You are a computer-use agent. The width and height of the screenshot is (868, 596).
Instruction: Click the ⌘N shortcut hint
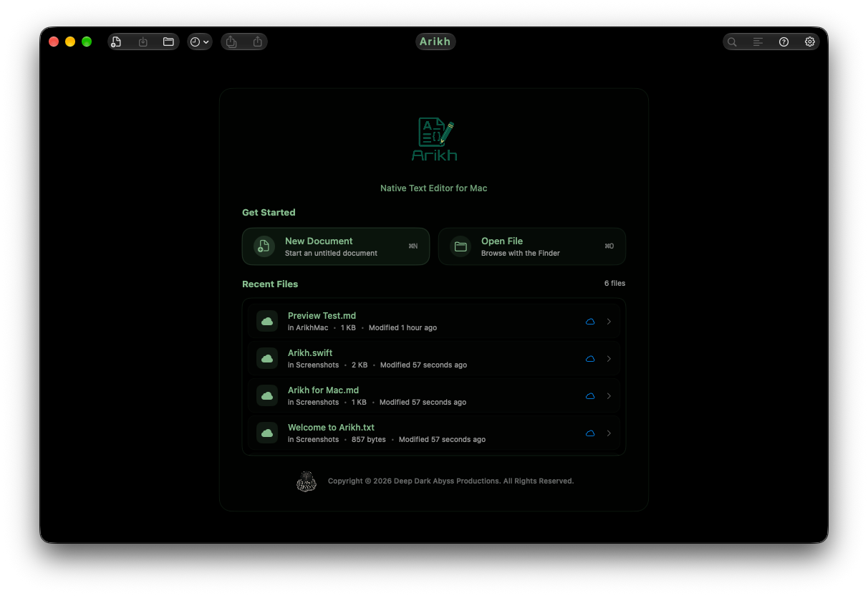(413, 246)
